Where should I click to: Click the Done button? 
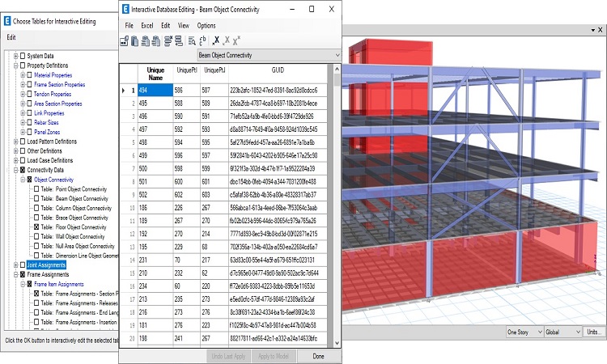pyautogui.click(x=318, y=356)
